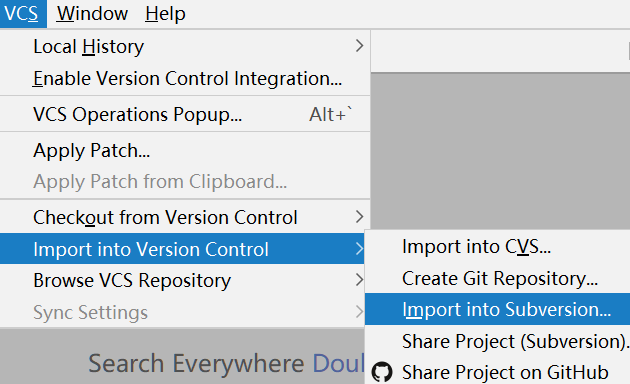Select Import into Version Control item
Image resolution: width=630 pixels, height=384 pixels.
(182, 249)
